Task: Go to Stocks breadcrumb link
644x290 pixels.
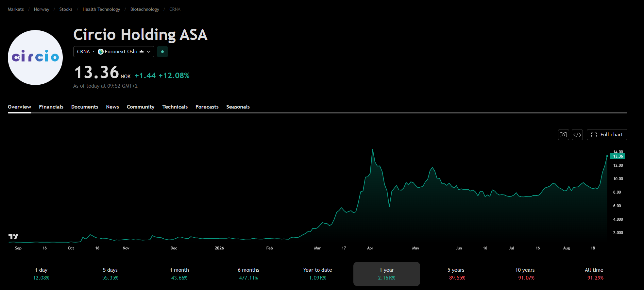Action: pos(66,9)
